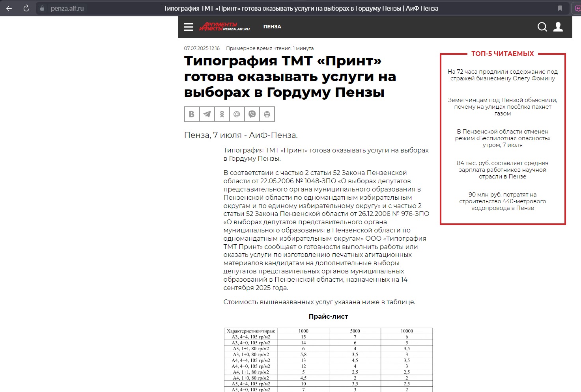Click the 5000 column header in price table

coord(355,331)
